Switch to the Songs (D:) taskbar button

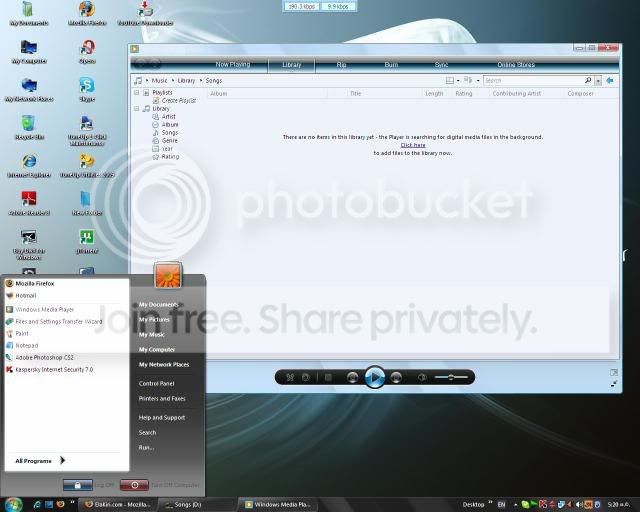pos(196,505)
